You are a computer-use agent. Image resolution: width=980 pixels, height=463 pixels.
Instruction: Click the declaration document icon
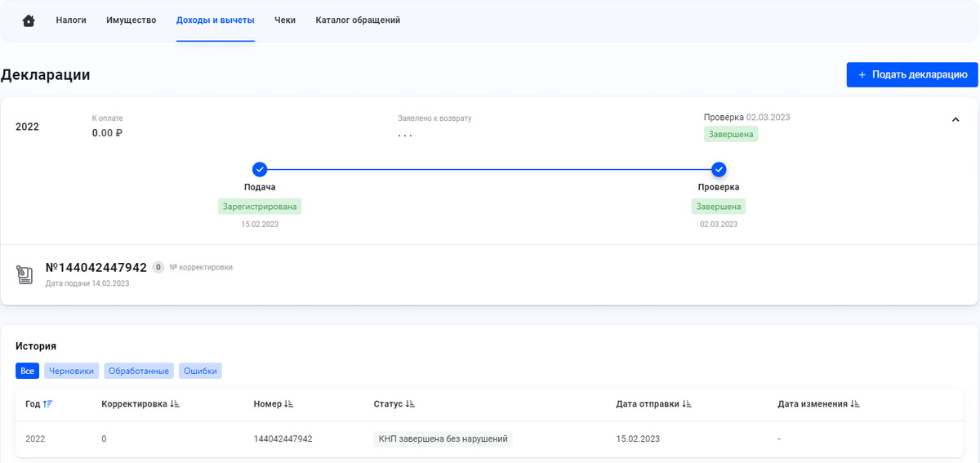coord(25,275)
